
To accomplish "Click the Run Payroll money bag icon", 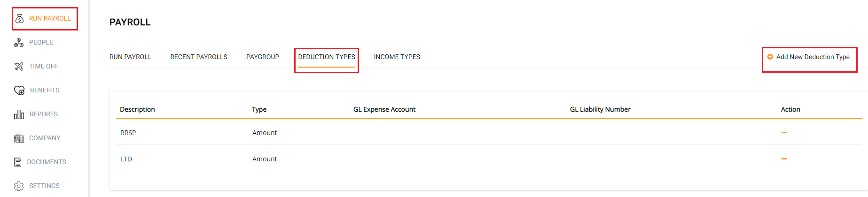I will [x=19, y=19].
